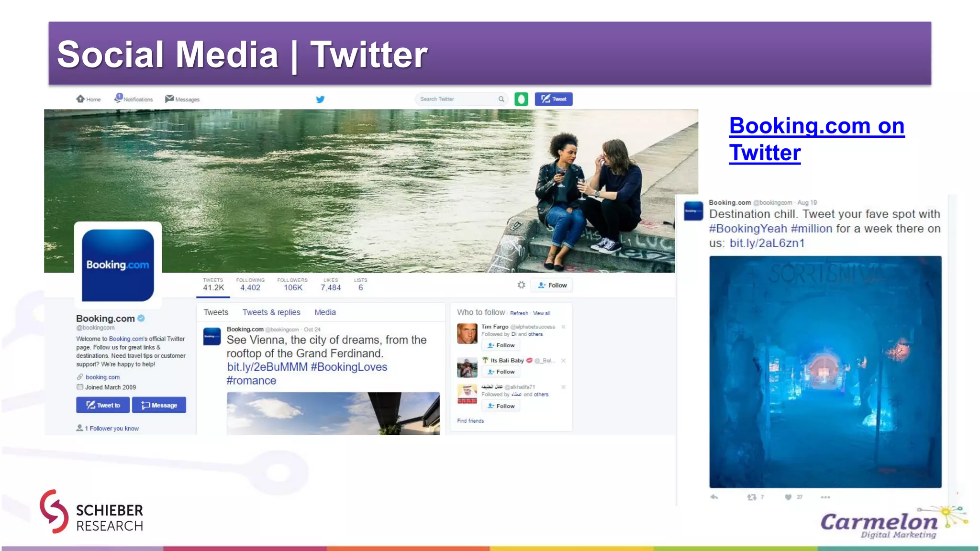Open the Booking.com on Twitter link
The height and width of the screenshot is (551, 980).
tap(817, 139)
